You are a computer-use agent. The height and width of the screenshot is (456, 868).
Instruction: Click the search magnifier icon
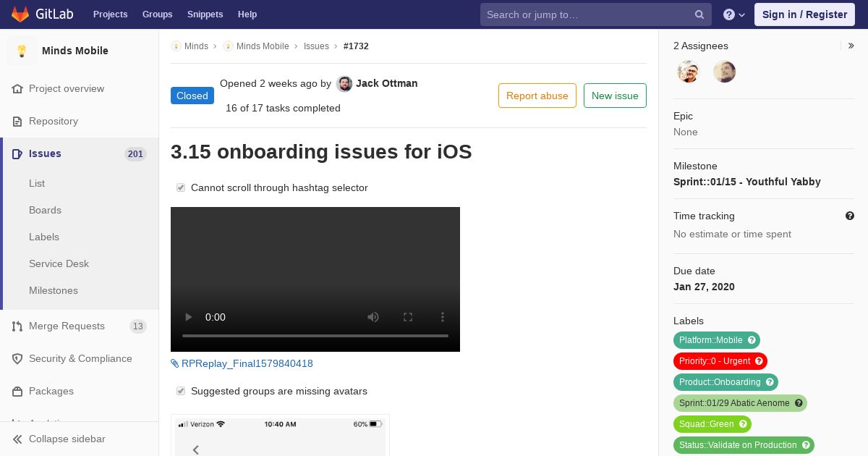click(x=699, y=14)
